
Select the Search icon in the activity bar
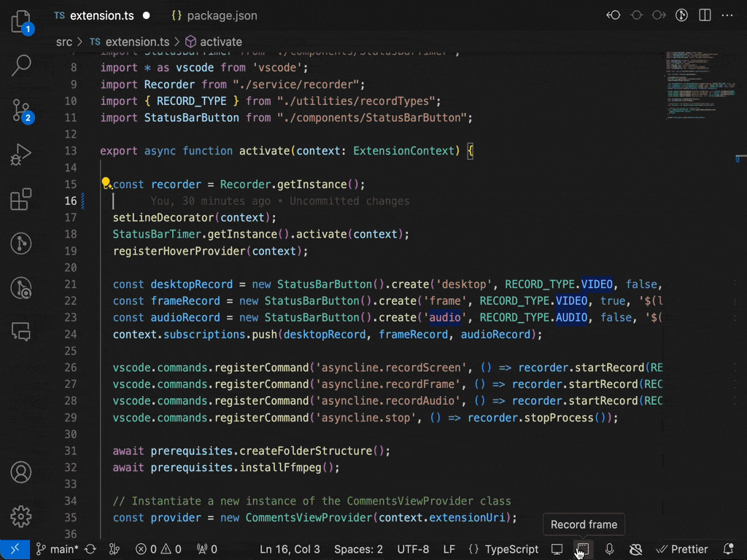pyautogui.click(x=20, y=65)
